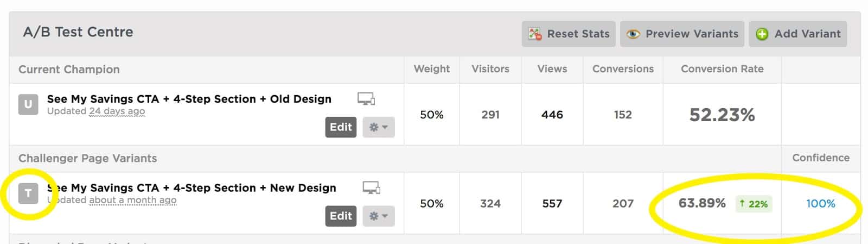Open gear dropdown for Old Design variant
This screenshot has width=868, height=244.
click(379, 127)
